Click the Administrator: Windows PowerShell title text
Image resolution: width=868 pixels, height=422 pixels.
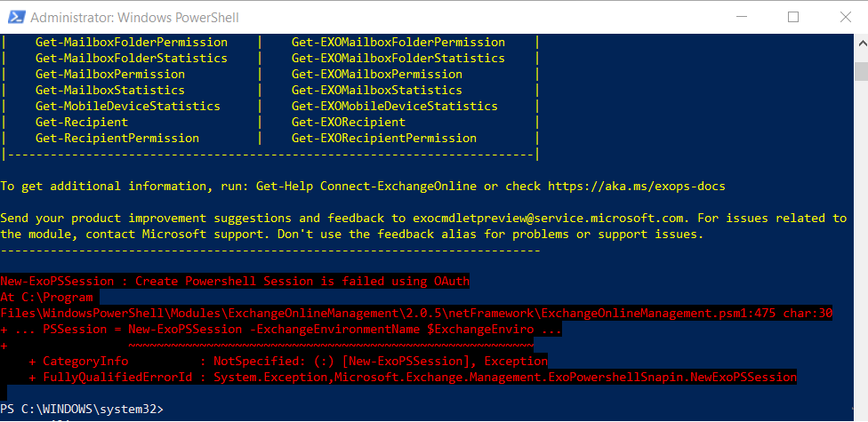(134, 18)
